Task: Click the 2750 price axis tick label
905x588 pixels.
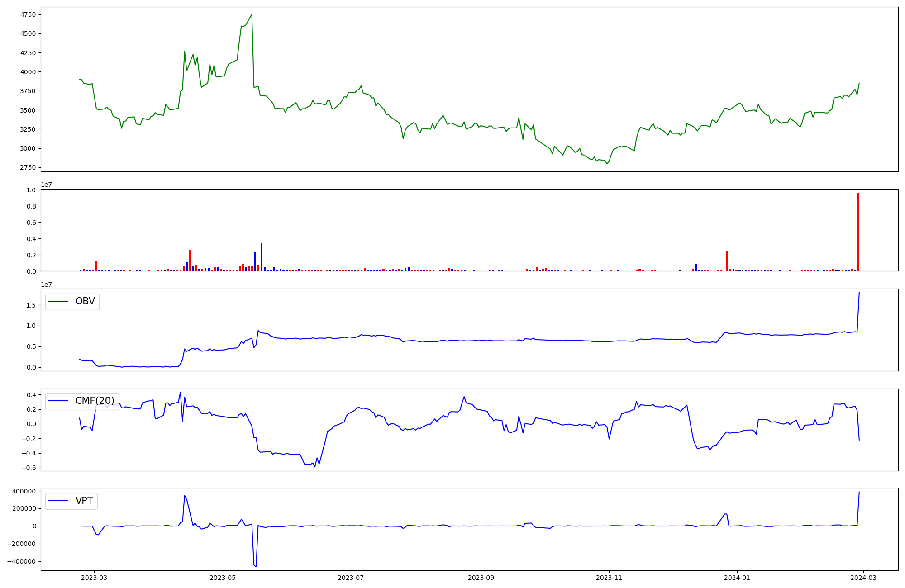Action: point(28,167)
